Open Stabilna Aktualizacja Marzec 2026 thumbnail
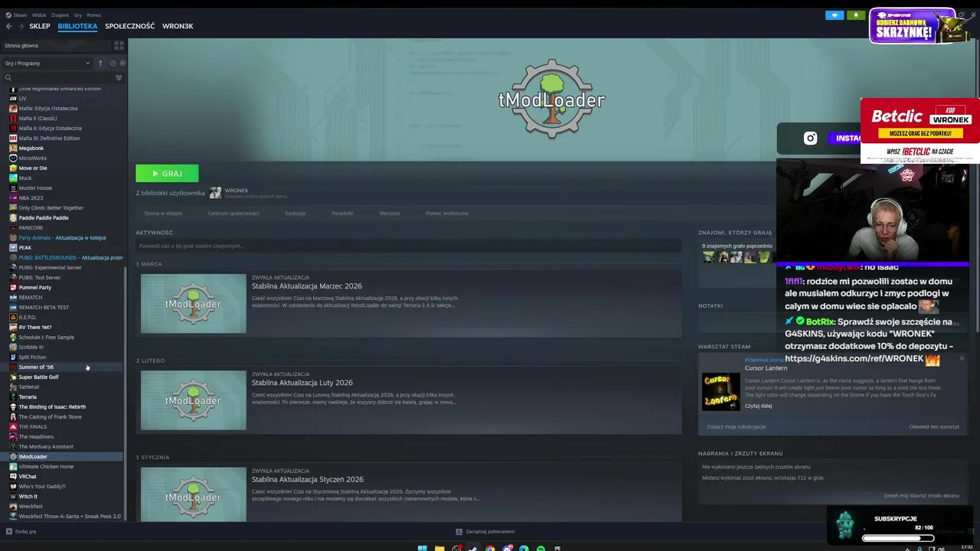980x551 pixels. [194, 304]
